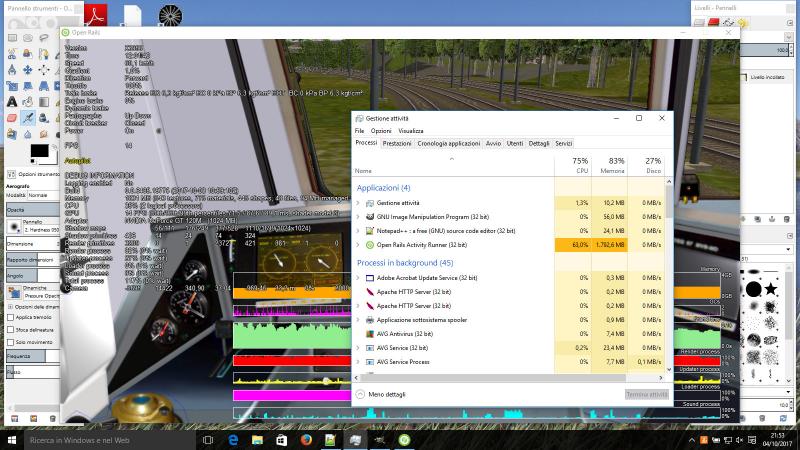This screenshot has width=800, height=450.
Task: Sort processes by CPU column header
Action: click(x=573, y=165)
